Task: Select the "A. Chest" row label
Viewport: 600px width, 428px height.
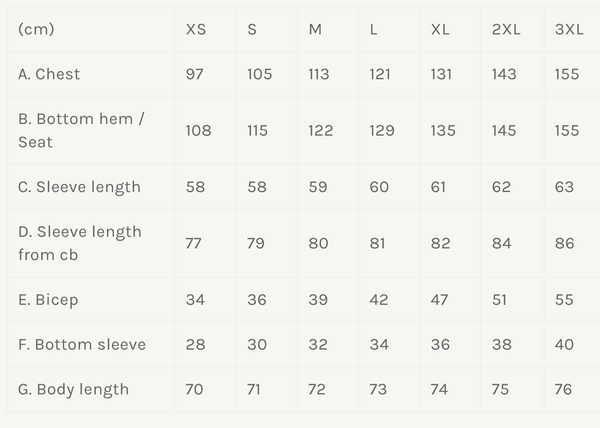Action: tap(49, 74)
